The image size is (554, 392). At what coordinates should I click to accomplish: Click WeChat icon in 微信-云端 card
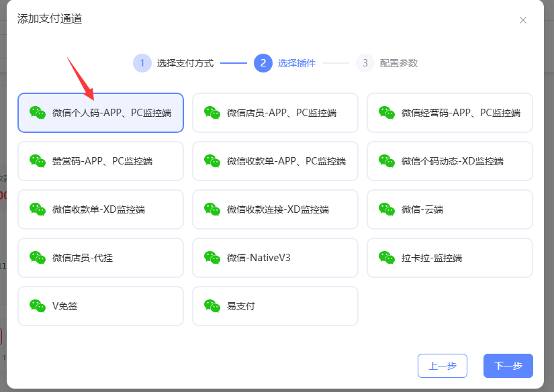387,209
